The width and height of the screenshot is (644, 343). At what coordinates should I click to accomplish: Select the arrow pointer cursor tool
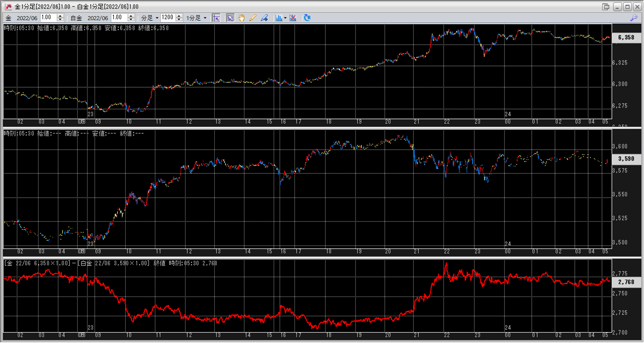230,18
